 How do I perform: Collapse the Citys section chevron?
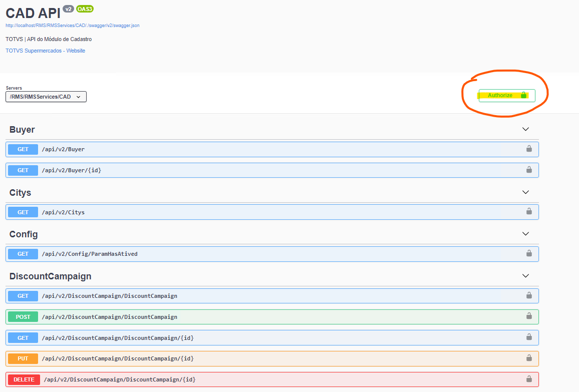point(525,192)
